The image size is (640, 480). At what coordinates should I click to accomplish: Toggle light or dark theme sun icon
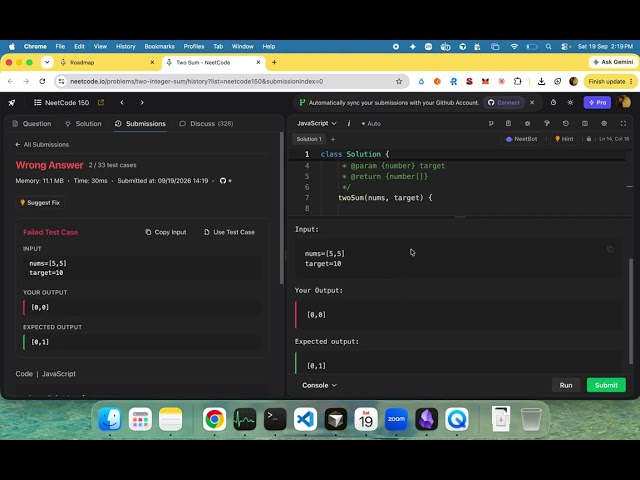[x=570, y=102]
